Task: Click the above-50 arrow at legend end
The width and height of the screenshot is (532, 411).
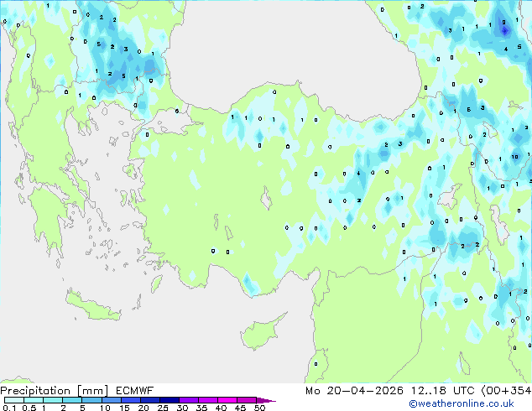Action: tap(266, 400)
